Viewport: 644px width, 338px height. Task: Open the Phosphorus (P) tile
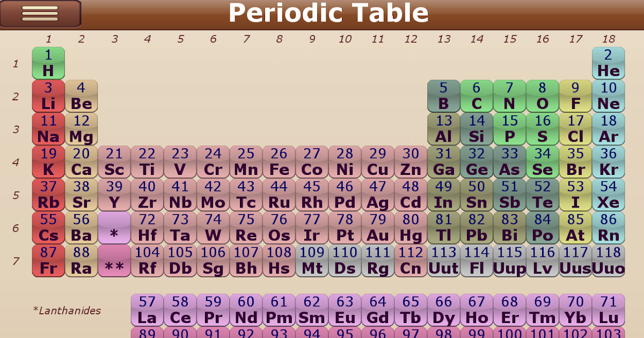(x=510, y=129)
